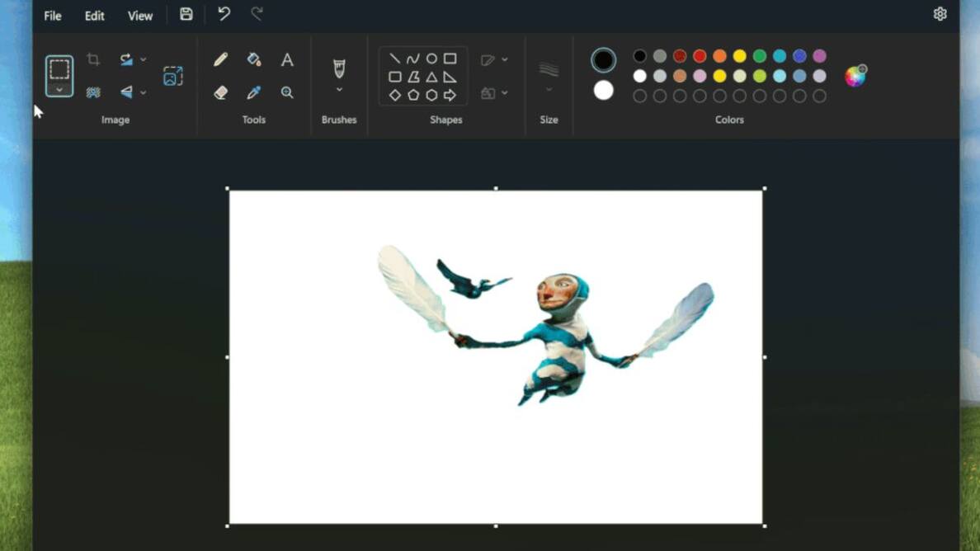980x551 pixels.
Task: Choose the Text tool
Action: [x=287, y=59]
